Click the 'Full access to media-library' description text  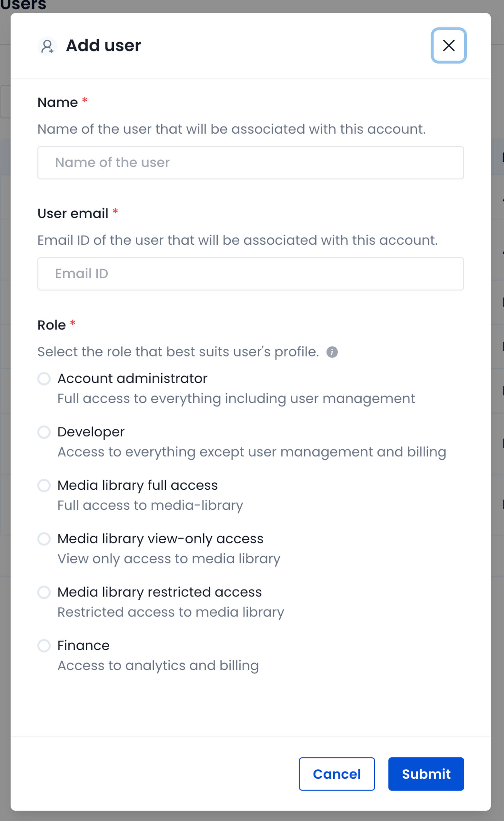(150, 505)
